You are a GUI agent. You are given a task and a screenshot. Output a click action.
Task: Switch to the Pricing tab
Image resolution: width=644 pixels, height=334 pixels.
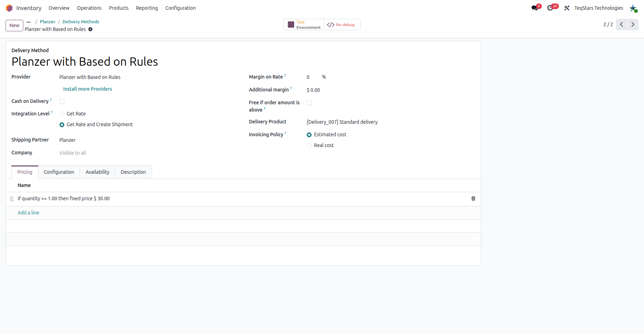pyautogui.click(x=25, y=172)
